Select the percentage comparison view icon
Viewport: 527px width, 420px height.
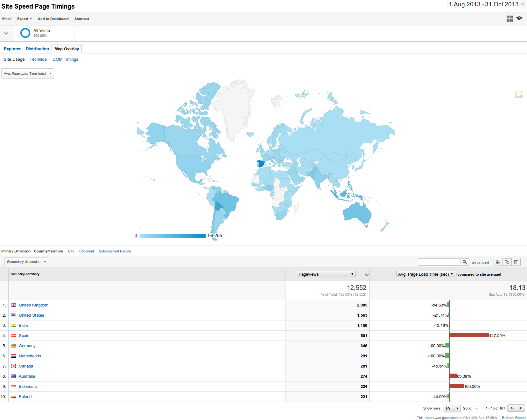(507, 262)
